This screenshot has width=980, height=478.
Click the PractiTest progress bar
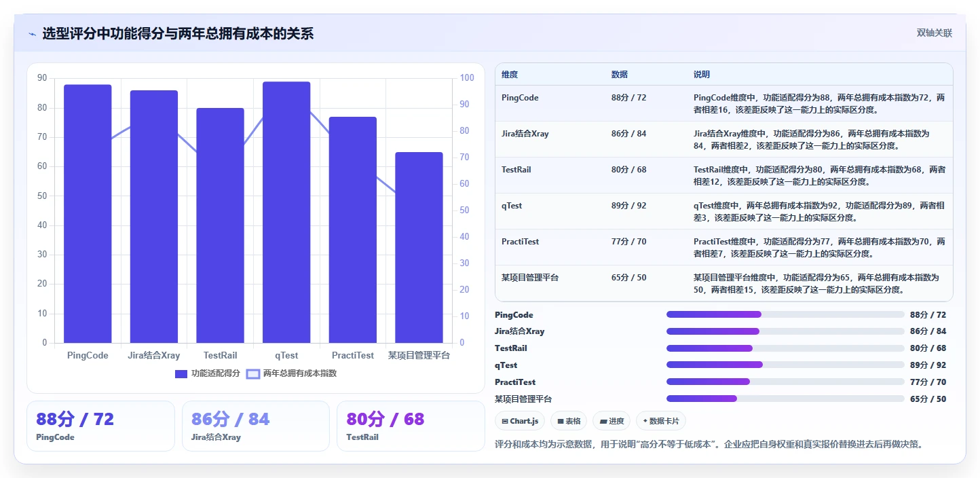point(785,382)
